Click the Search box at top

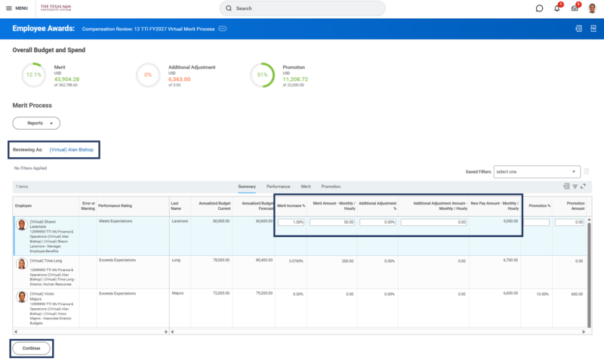pos(303,8)
